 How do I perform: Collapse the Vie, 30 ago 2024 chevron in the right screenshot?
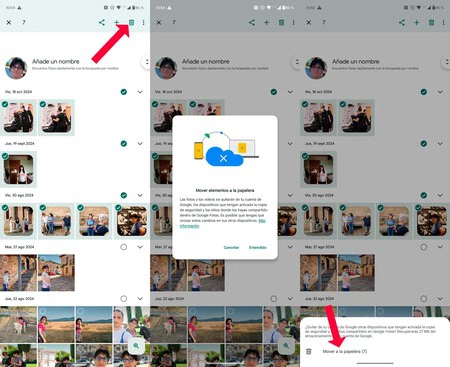click(x=440, y=195)
